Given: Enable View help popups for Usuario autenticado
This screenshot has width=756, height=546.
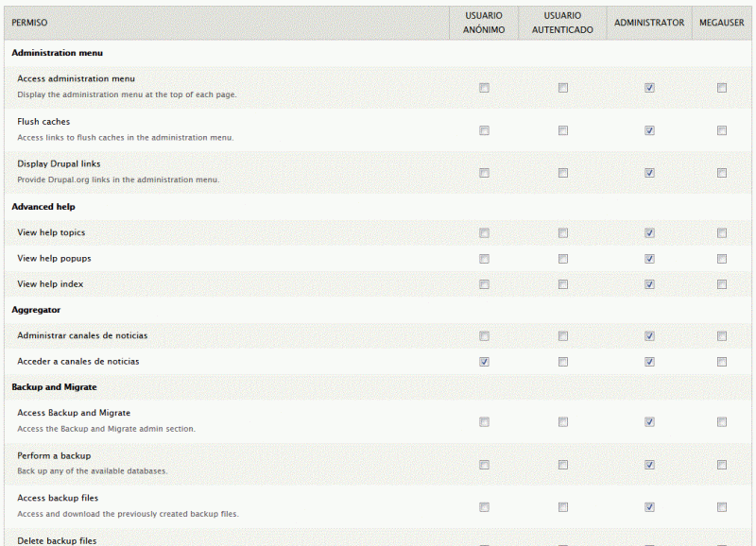Looking at the screenshot, I should tap(563, 258).
